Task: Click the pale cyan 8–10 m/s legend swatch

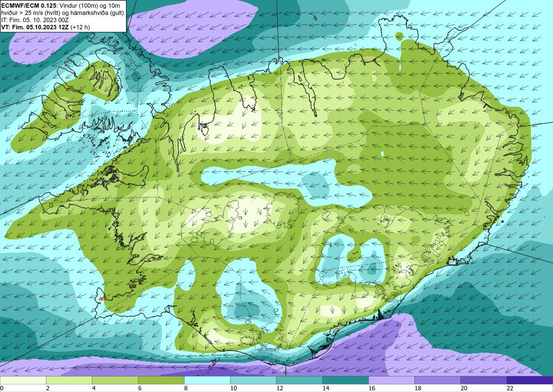Action: tap(207, 380)
